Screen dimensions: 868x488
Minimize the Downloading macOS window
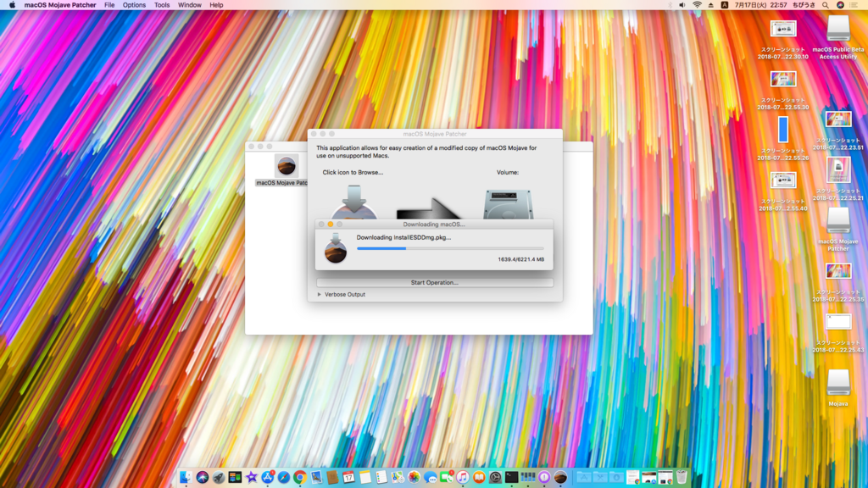coord(331,224)
